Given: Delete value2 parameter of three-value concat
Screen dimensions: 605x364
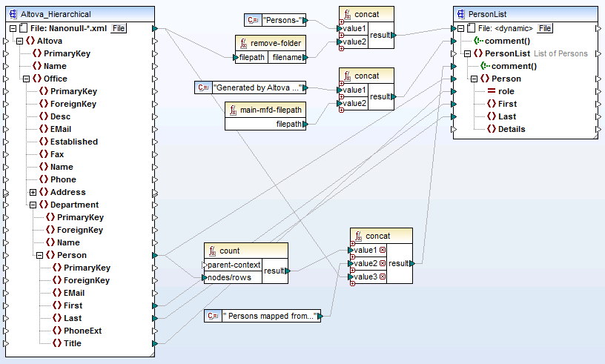Looking at the screenshot, I should tap(383, 263).
